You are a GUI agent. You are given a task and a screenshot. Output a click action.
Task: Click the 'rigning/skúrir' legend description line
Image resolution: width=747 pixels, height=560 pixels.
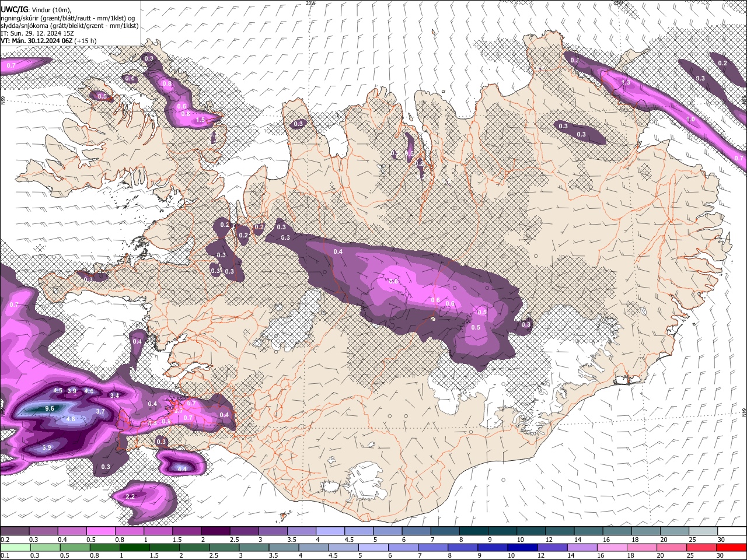point(68,18)
